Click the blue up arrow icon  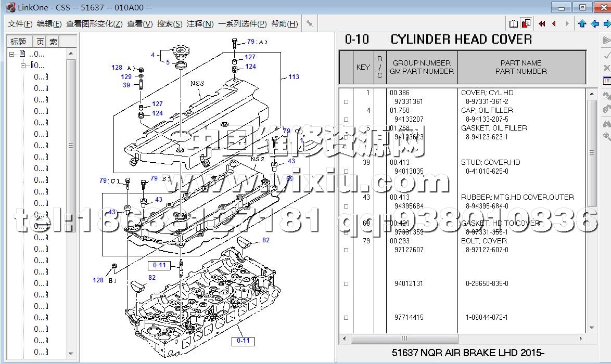pyautogui.click(x=582, y=24)
